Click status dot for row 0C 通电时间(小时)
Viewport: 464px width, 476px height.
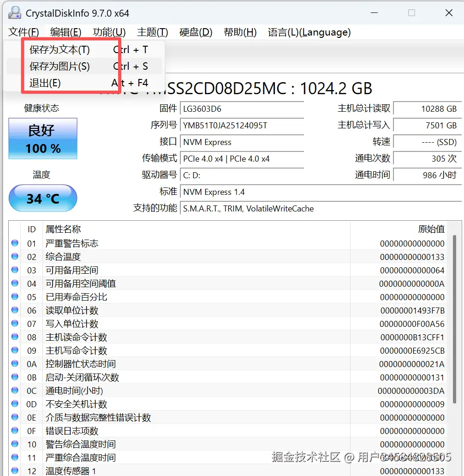(x=15, y=390)
